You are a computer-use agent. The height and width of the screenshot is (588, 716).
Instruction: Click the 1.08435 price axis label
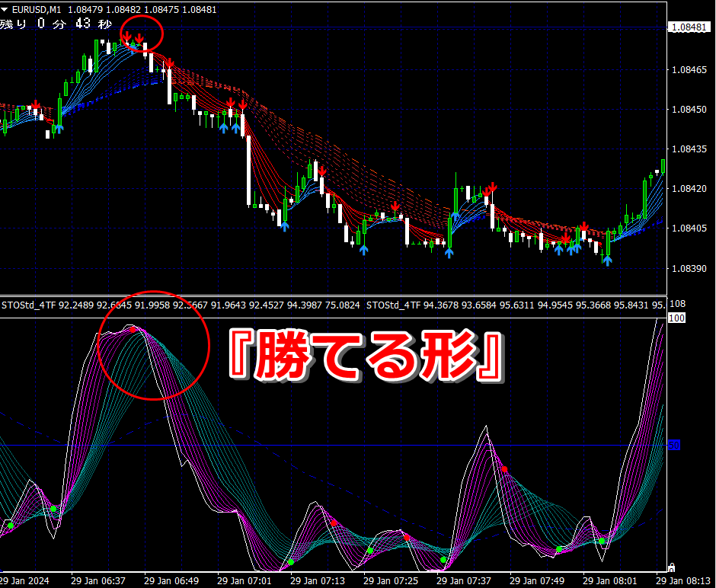pos(689,149)
